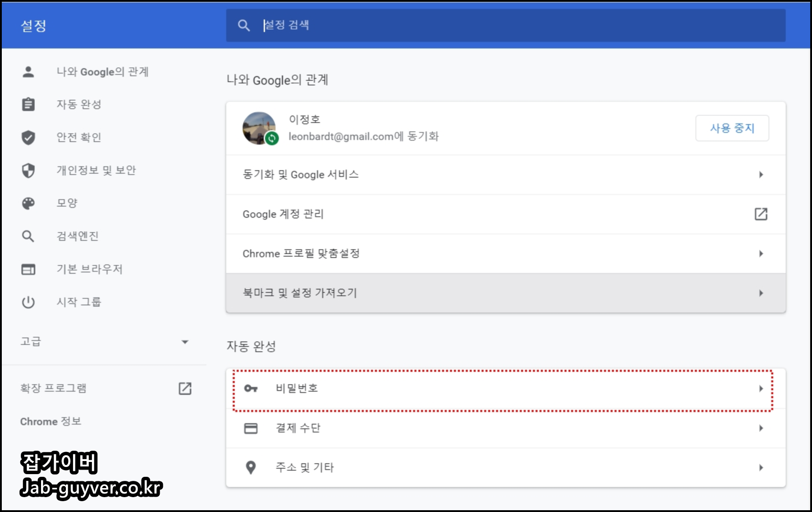Click the arrow at the end of 결제 수단
The width and height of the screenshot is (812, 512).
pos(761,428)
